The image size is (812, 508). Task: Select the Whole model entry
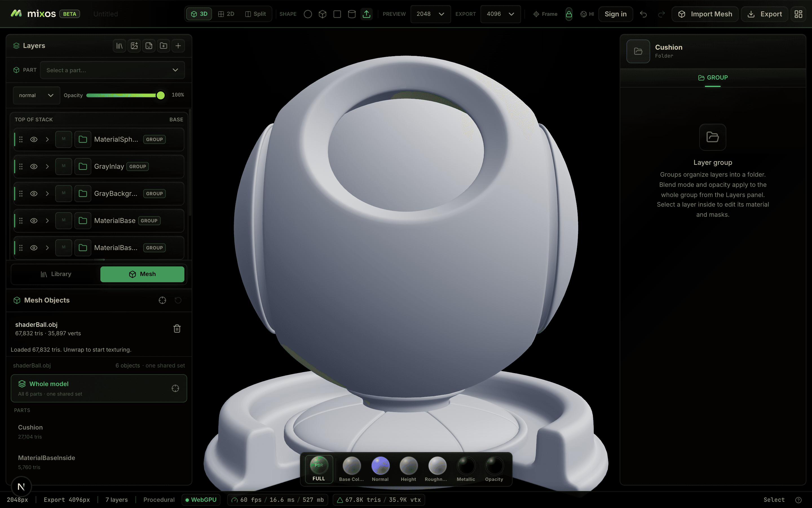point(99,388)
